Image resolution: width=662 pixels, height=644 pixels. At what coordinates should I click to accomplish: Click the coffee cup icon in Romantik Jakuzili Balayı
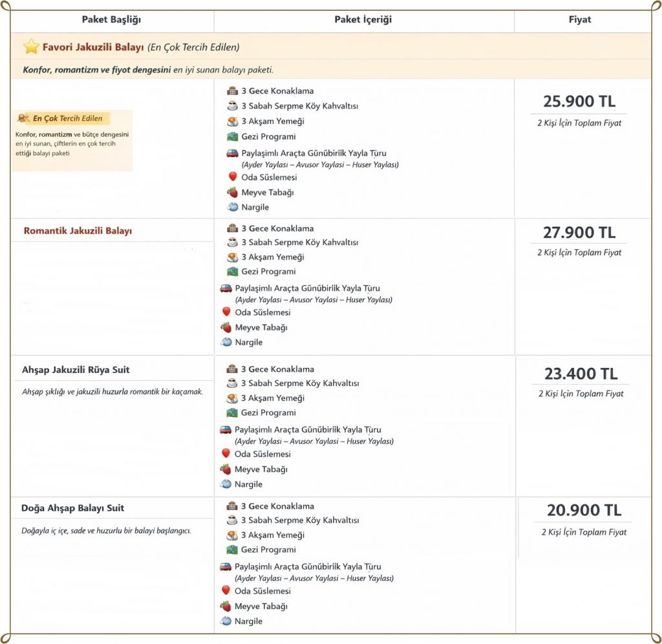(x=233, y=242)
